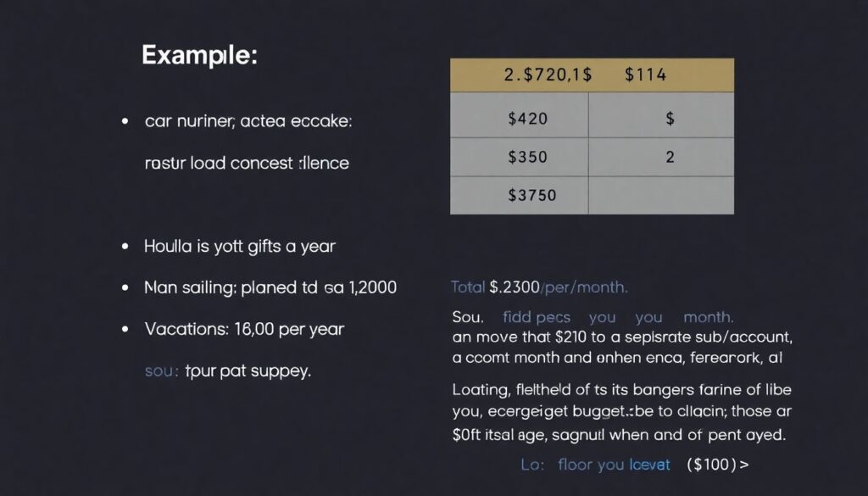Select the "car nuriner; actea eccake:" bullet line

click(248, 121)
